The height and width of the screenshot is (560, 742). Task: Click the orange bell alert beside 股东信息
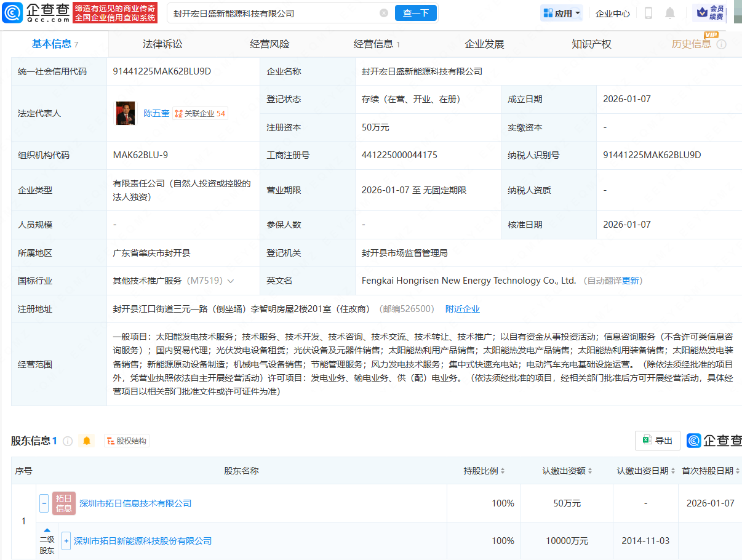pos(87,441)
